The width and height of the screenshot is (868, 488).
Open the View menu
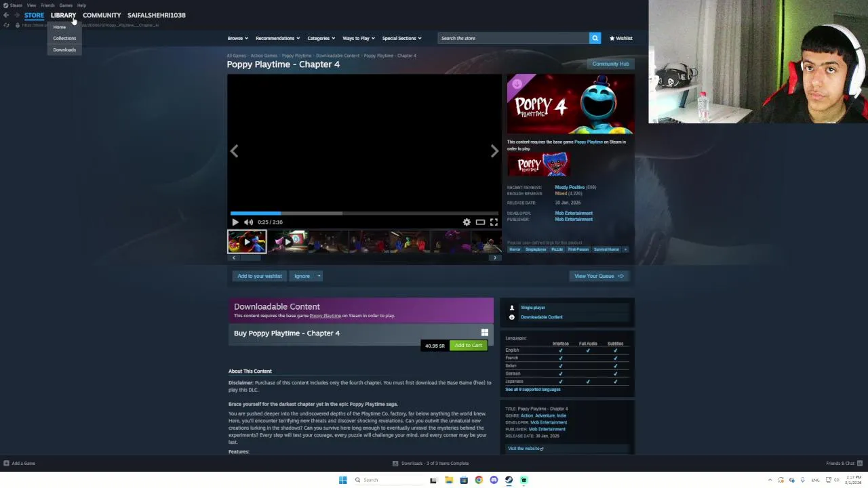pos(31,5)
